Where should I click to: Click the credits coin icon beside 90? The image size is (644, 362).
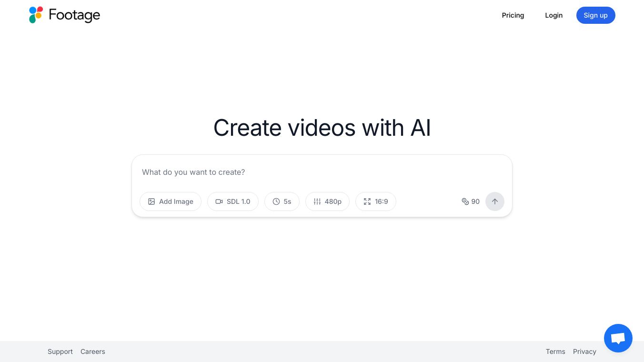pos(465,201)
